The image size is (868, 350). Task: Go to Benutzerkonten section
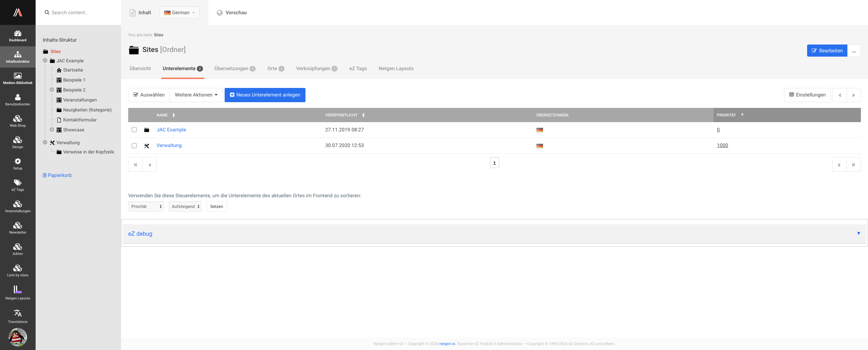pyautogui.click(x=17, y=100)
